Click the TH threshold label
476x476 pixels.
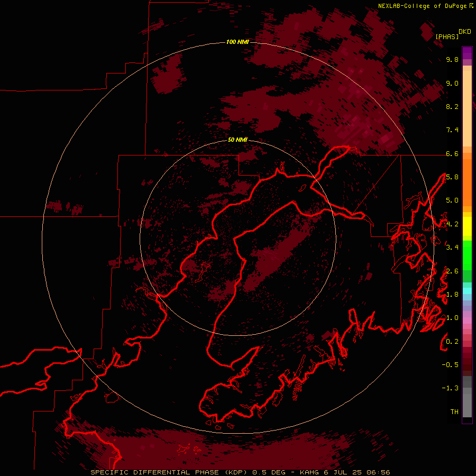point(454,412)
